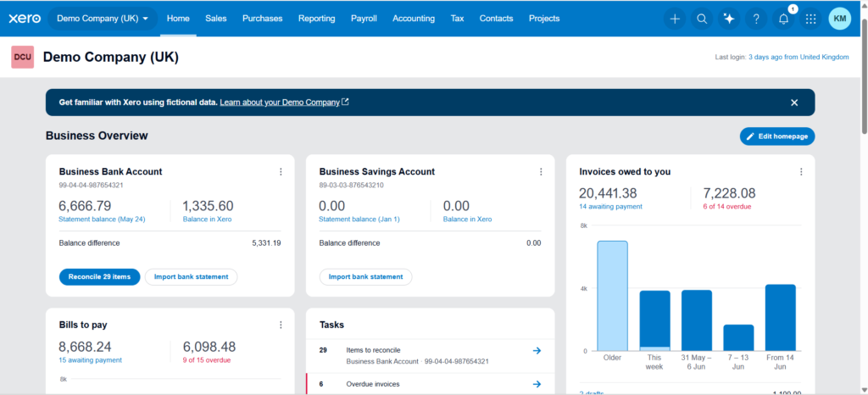The width and height of the screenshot is (868, 395).
Task: Click the This week bar in invoices chart
Action: (654, 321)
